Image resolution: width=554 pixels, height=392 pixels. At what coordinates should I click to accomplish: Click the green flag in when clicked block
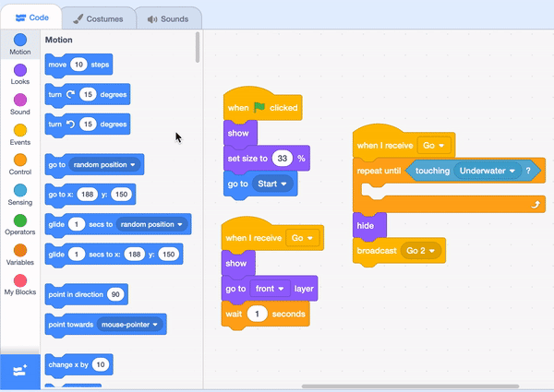(259, 107)
